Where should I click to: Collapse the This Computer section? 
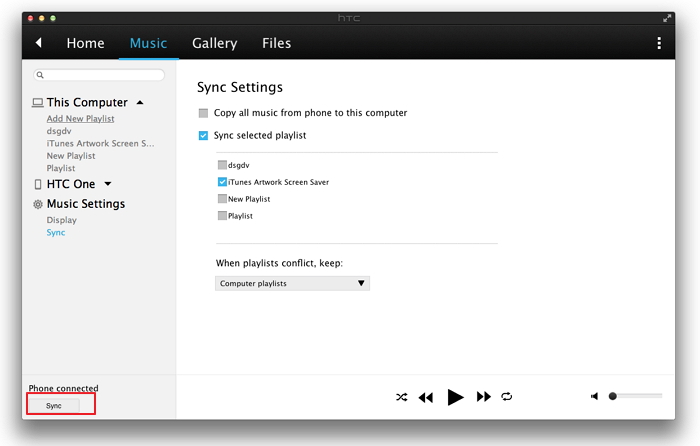point(140,102)
